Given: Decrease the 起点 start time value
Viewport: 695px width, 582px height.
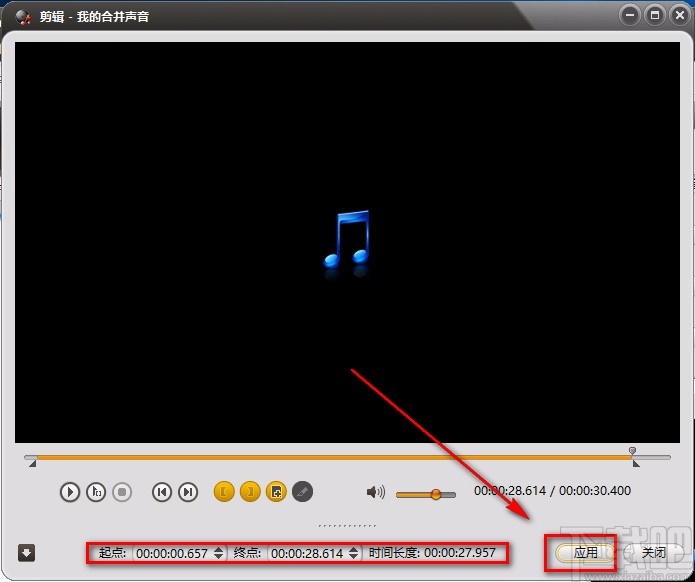Looking at the screenshot, I should tap(219, 557).
